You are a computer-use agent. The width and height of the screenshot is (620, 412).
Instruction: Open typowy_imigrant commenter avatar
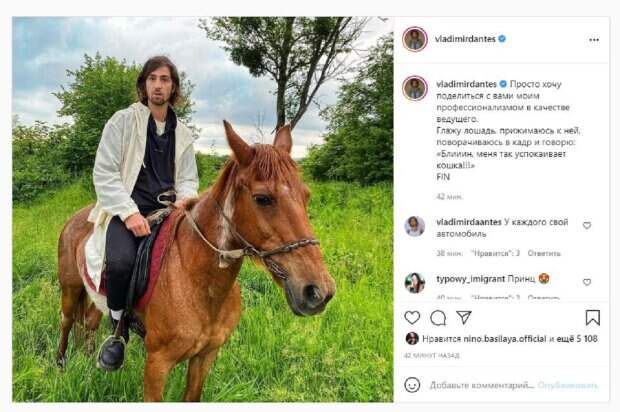[414, 282]
